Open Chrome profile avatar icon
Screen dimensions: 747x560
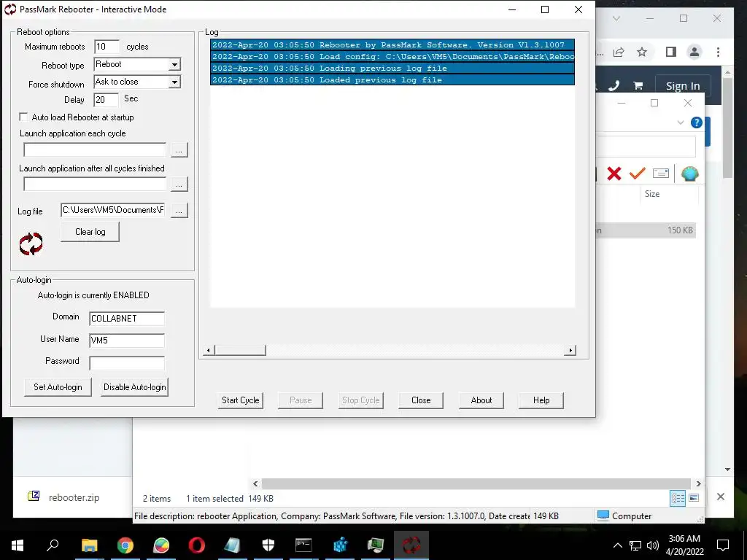tap(694, 52)
